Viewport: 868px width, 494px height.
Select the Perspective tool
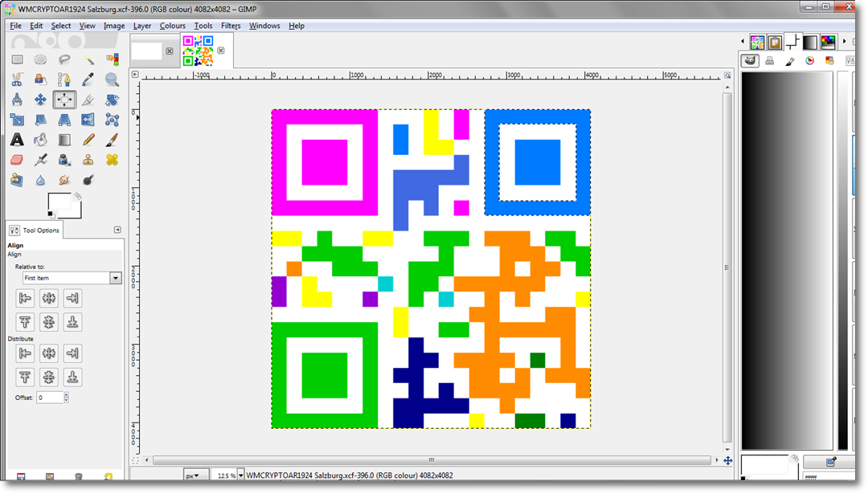(64, 120)
